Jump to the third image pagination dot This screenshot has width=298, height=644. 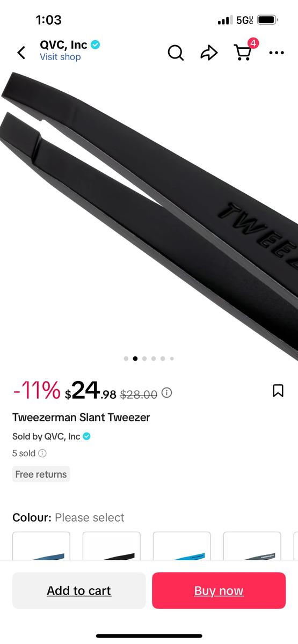tap(144, 358)
